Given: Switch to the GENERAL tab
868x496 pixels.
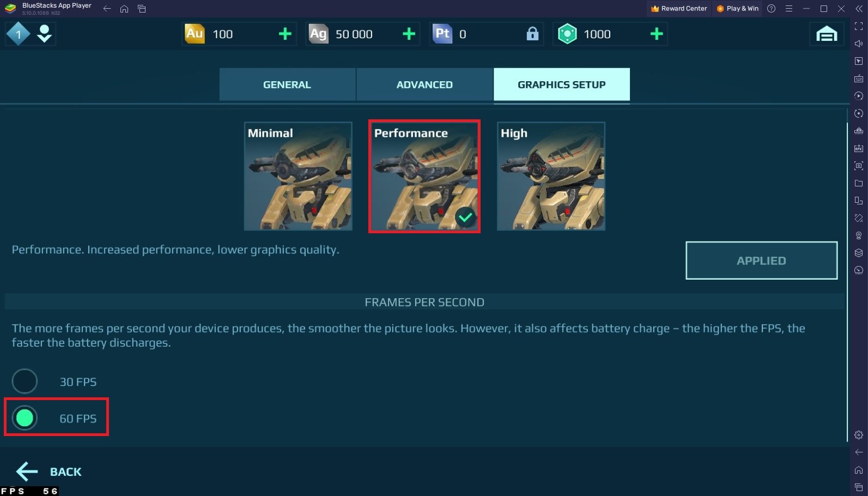Looking at the screenshot, I should [x=287, y=84].
